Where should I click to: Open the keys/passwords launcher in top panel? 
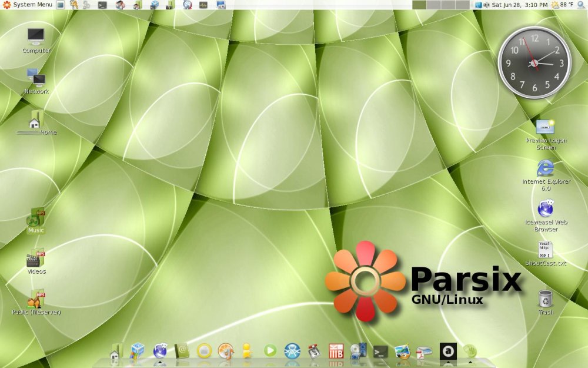(x=74, y=5)
